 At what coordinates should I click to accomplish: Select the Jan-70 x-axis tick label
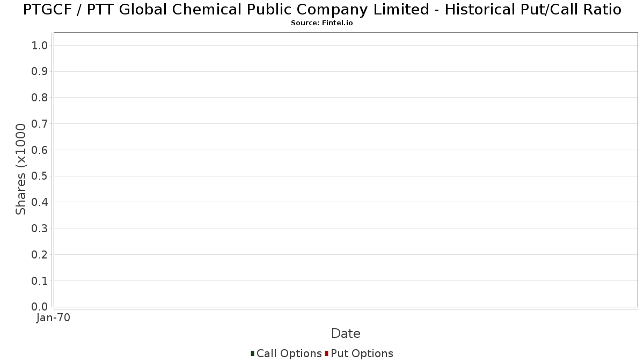pos(53,318)
